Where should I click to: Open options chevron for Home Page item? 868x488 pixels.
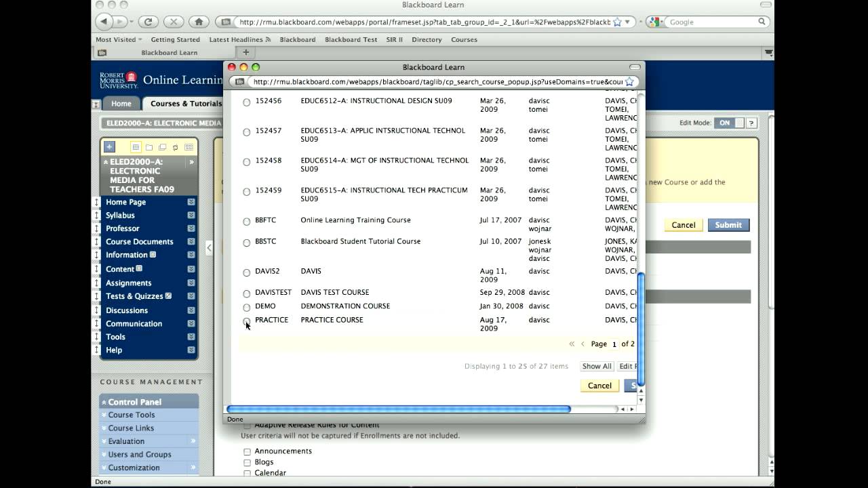click(191, 202)
